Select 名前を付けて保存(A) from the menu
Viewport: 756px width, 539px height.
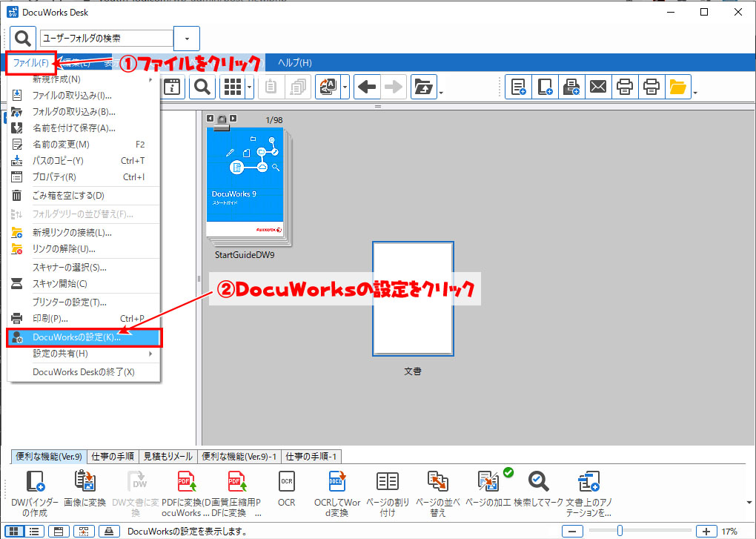point(74,128)
